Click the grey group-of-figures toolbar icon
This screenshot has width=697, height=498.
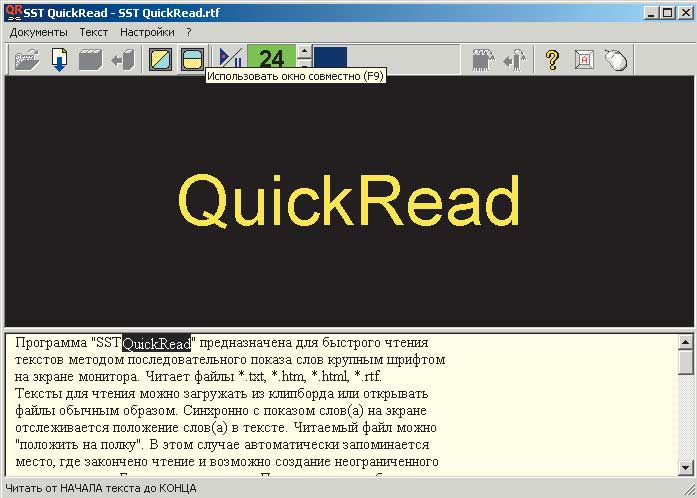(483, 59)
